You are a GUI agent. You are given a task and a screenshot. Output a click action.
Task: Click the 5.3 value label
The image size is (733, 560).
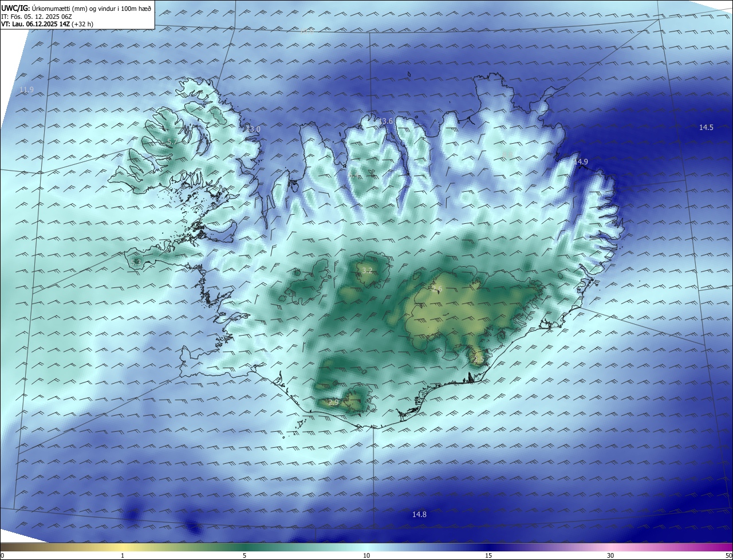tap(136, 262)
